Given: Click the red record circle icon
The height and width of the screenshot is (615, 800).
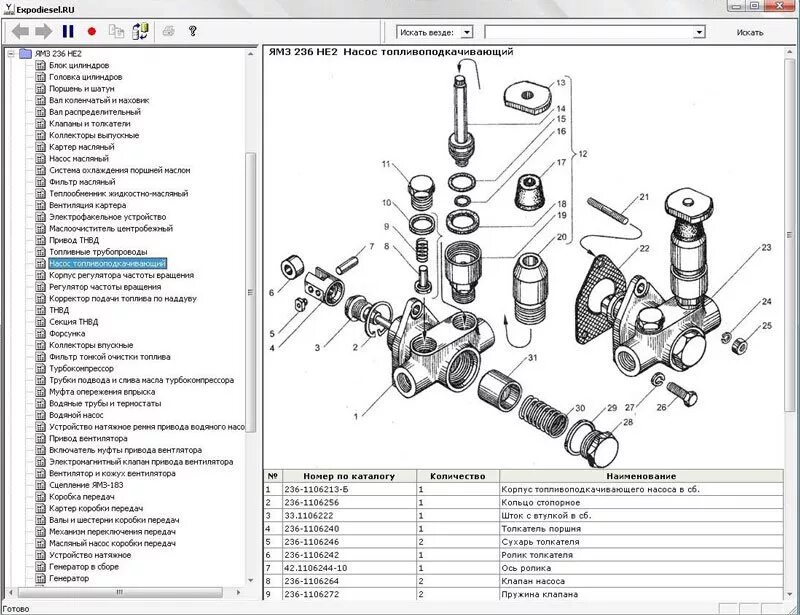Looking at the screenshot, I should (x=92, y=32).
